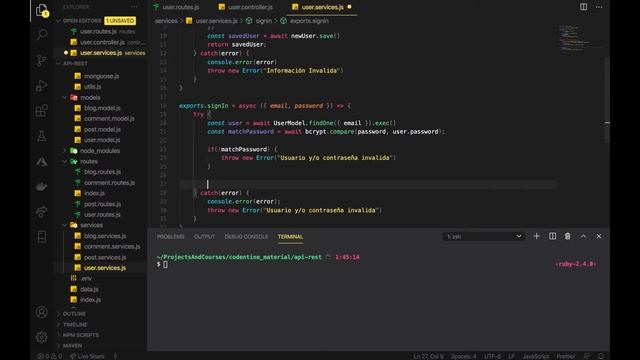Open the device/book icon in activity bar

pyautogui.click(x=42, y=237)
